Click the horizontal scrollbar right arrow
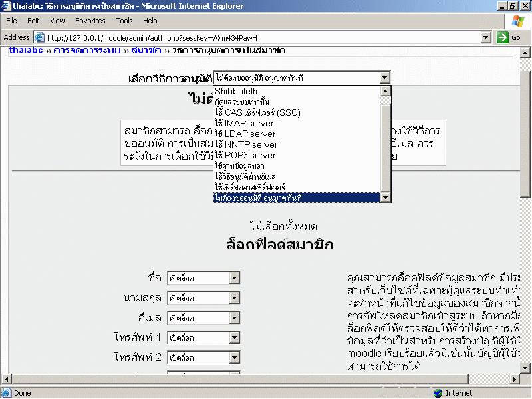This screenshot has width=532, height=399. click(515, 379)
